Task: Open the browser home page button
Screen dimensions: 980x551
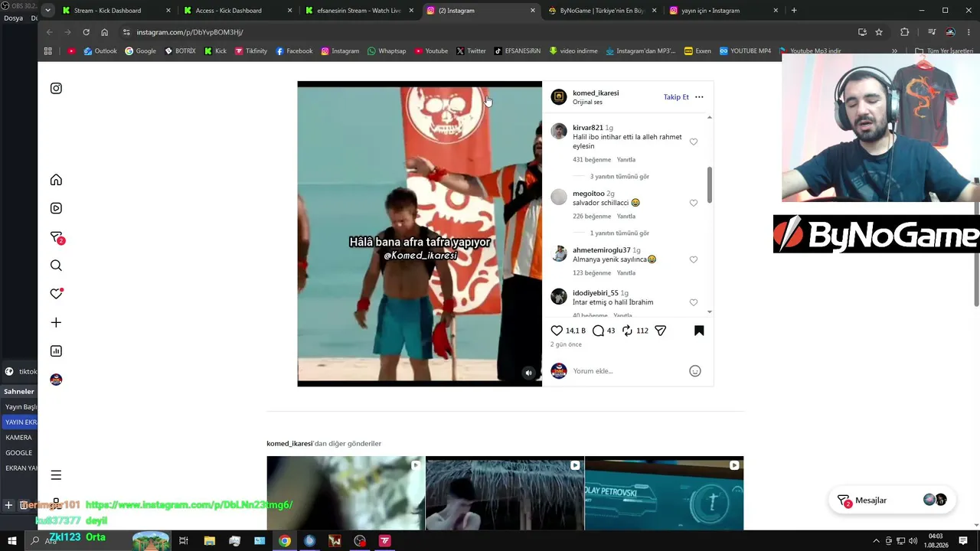Action: (105, 32)
